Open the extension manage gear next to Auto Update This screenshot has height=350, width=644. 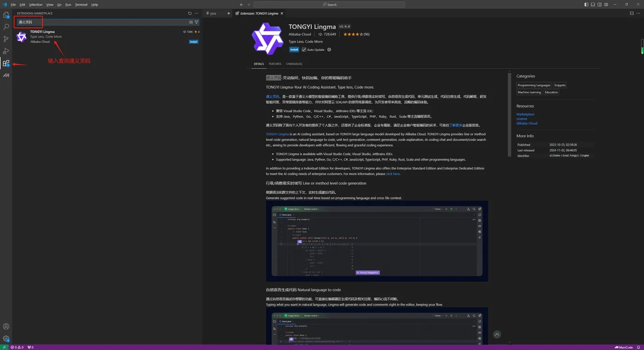click(329, 50)
